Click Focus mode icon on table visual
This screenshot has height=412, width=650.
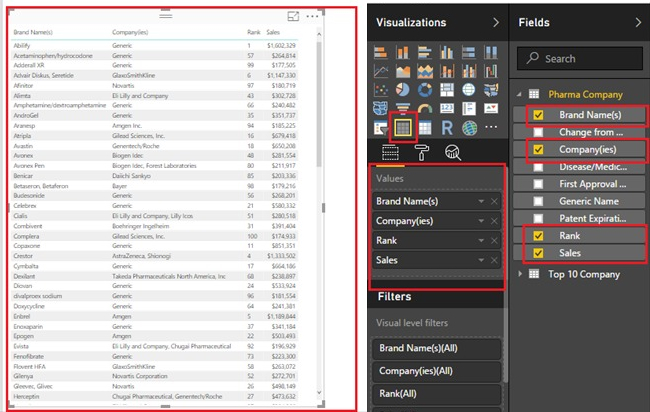tap(293, 16)
